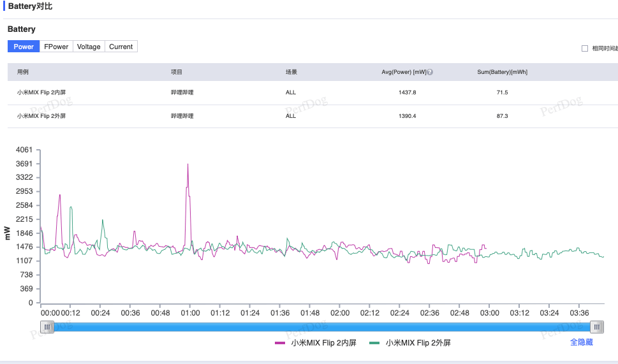Viewport: 618px width, 364px height.
Task: Click the 哔哩哔哩 project cell in 外屏 row
Action: [182, 116]
